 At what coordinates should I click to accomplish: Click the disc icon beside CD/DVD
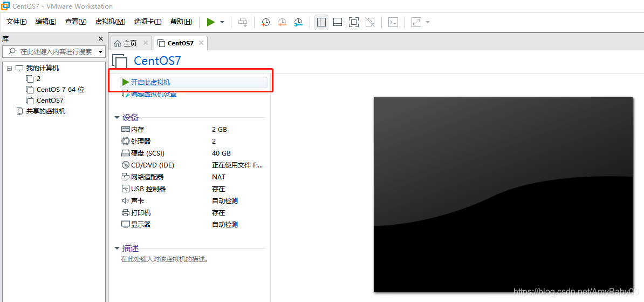click(125, 165)
